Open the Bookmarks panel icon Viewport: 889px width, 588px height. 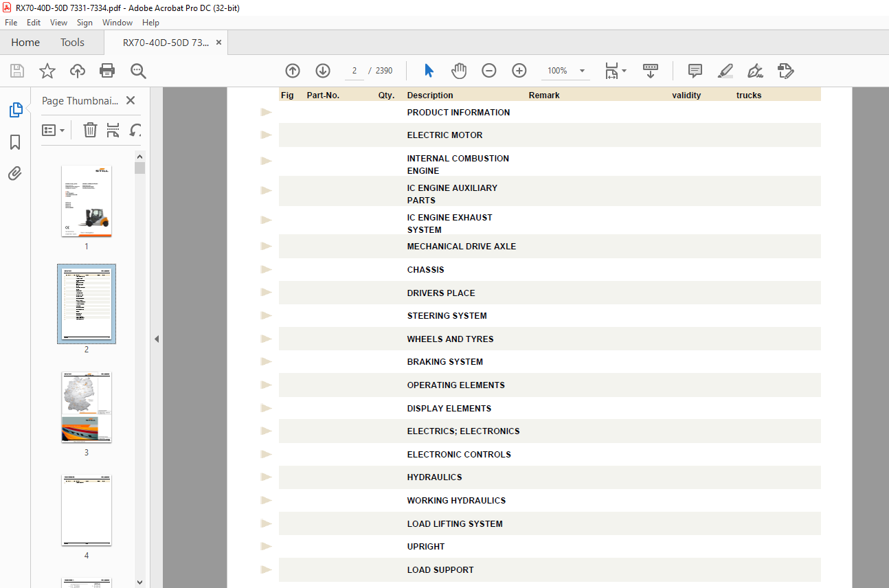(x=15, y=142)
